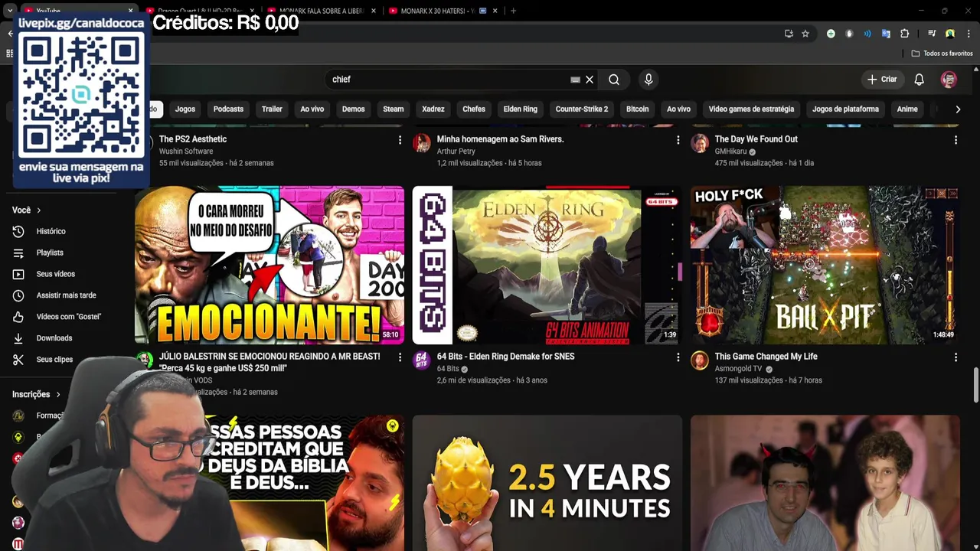Open Assistir mais tarde list
980x551 pixels.
pyautogui.click(x=66, y=295)
